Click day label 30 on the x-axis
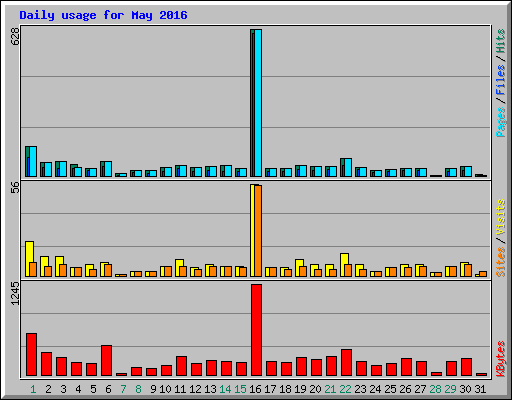This screenshot has height=400, width=512. coord(465,389)
